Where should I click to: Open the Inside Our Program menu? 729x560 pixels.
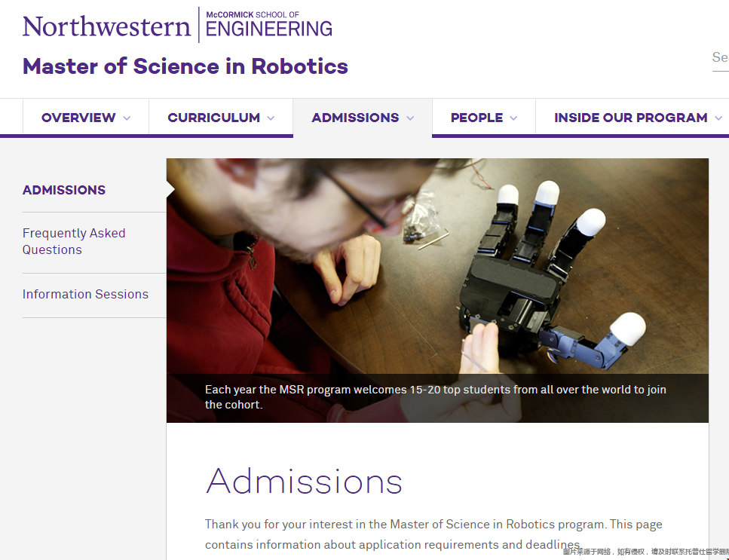tap(633, 118)
